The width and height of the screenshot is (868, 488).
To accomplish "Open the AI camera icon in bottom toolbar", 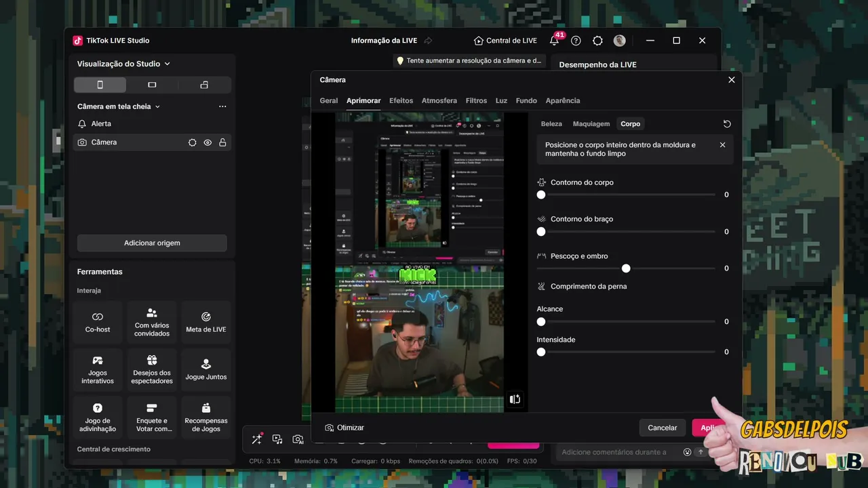I will (x=298, y=439).
